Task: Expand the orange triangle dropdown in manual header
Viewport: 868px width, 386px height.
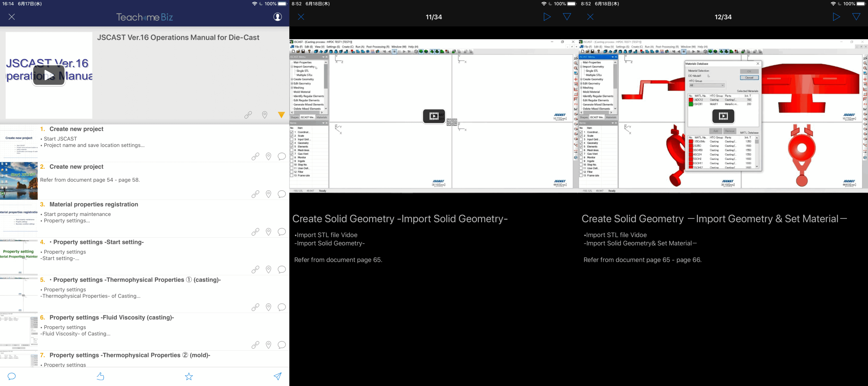Action: [281, 115]
